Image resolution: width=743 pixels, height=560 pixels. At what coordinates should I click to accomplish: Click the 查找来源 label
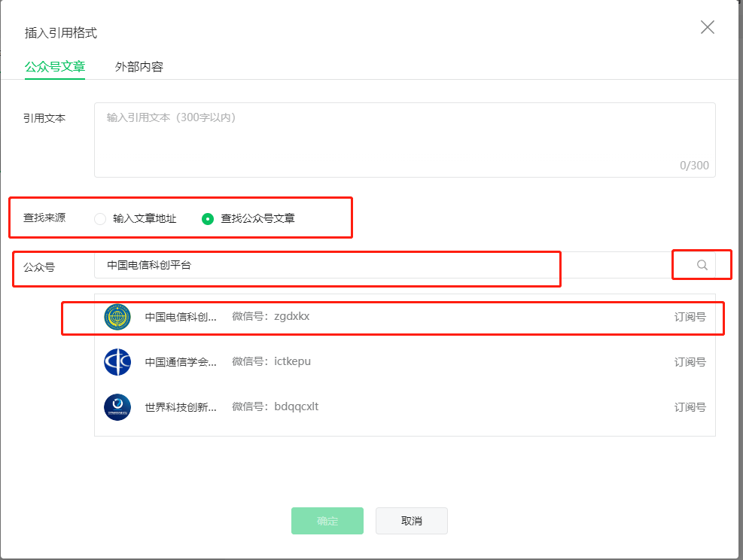[44, 218]
